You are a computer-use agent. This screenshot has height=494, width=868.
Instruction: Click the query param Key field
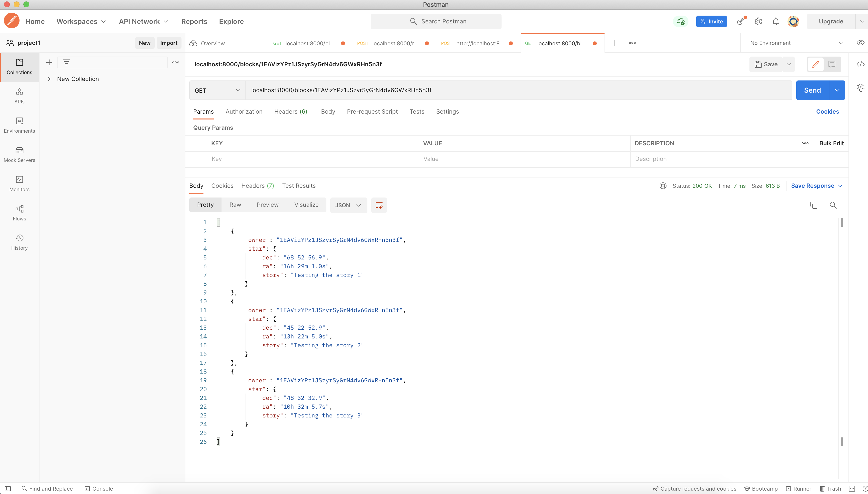tap(313, 159)
